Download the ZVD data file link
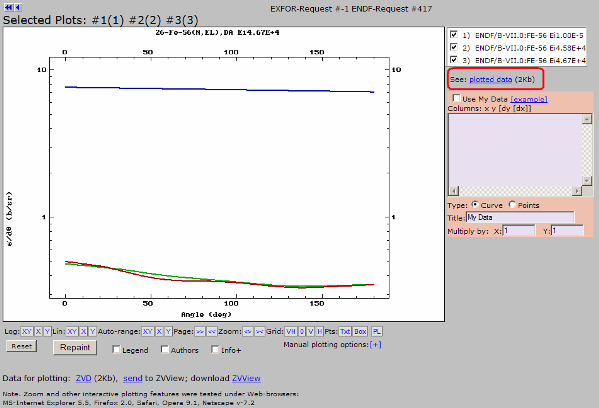Viewport: 599px width, 408px height. coord(83,378)
